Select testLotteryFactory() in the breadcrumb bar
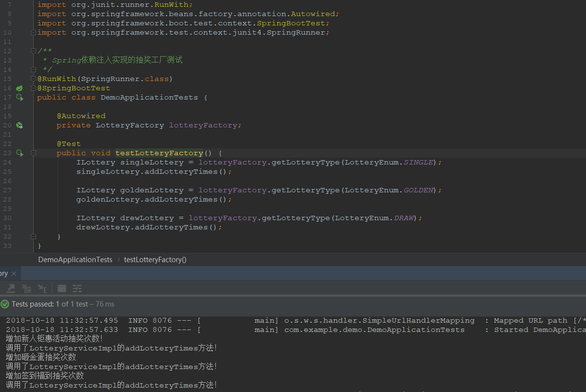This screenshot has width=586, height=392. click(x=155, y=260)
